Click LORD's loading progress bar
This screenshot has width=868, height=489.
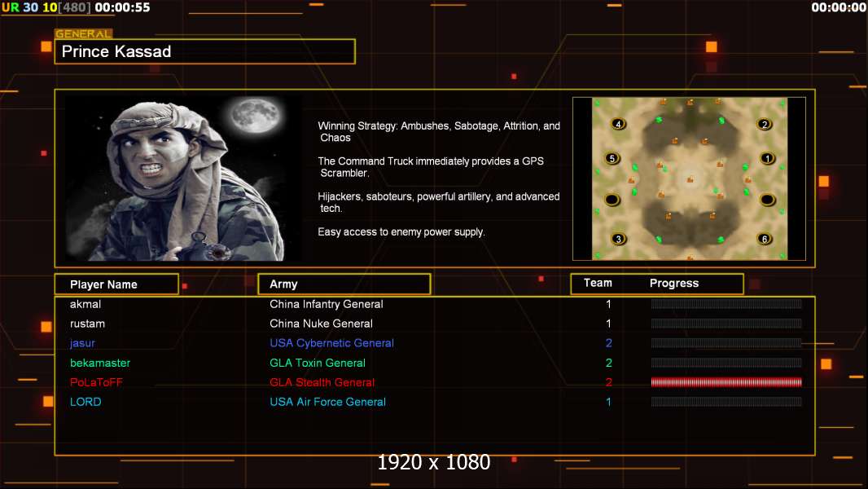(x=726, y=402)
